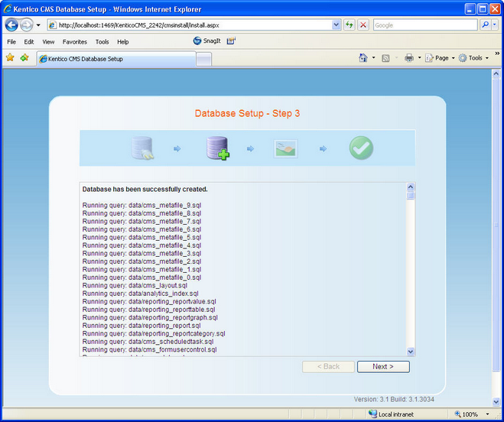This screenshot has width=504, height=422.
Task: Click the reporting_reportgraph.sql log line
Action: tap(150, 317)
